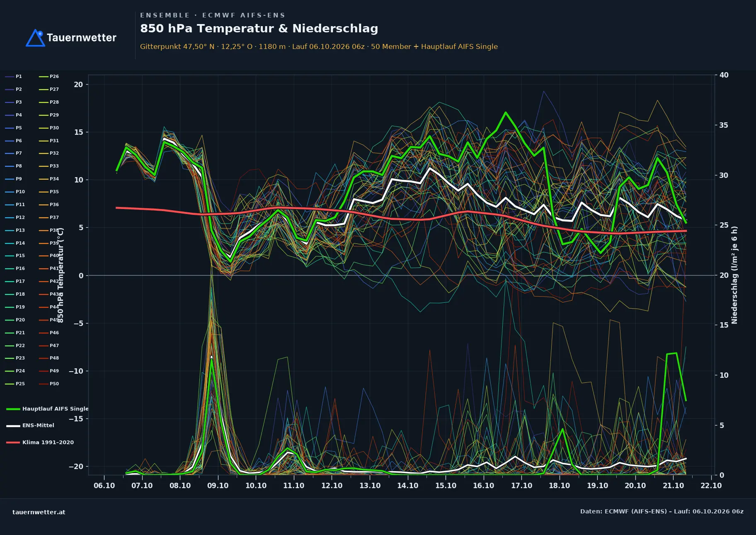The width and height of the screenshot is (756, 535).
Task: Click the x-axis date label 22.10
Action: [711, 486]
